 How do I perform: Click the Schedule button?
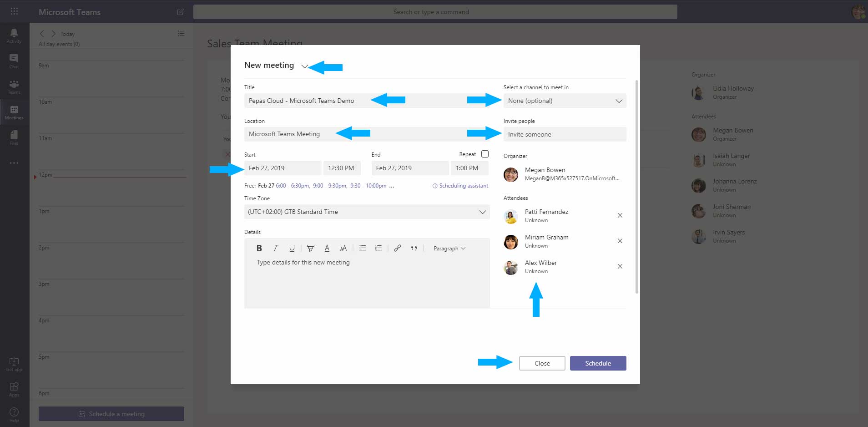(x=598, y=363)
